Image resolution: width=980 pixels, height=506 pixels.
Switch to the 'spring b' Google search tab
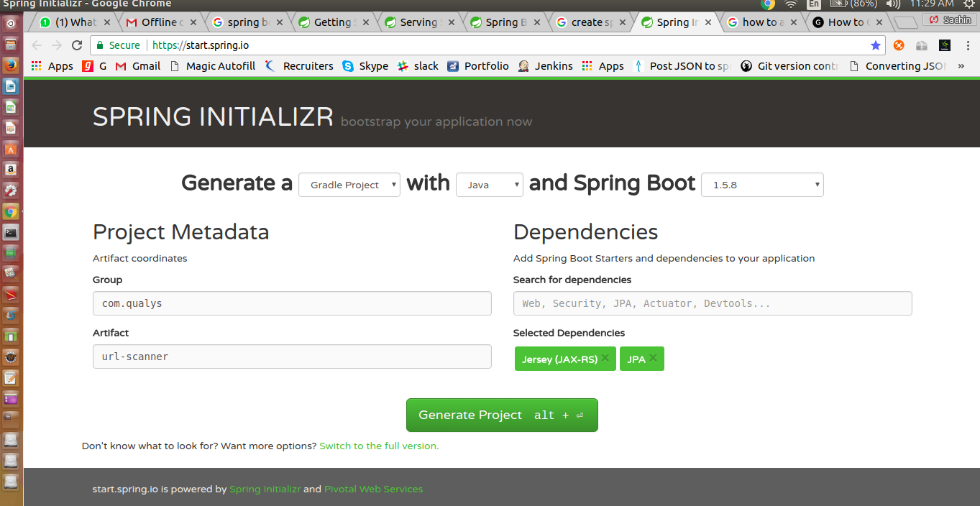[246, 22]
